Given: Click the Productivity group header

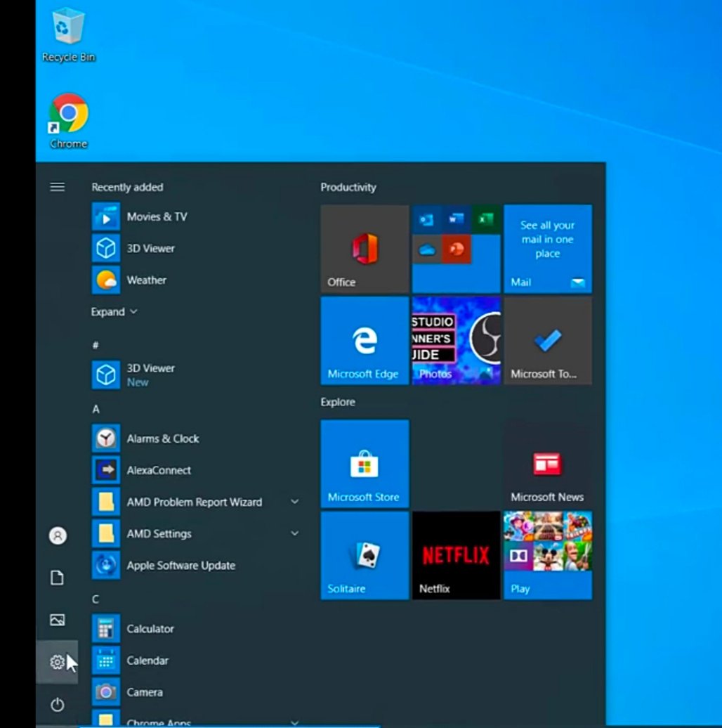Looking at the screenshot, I should tap(348, 187).
